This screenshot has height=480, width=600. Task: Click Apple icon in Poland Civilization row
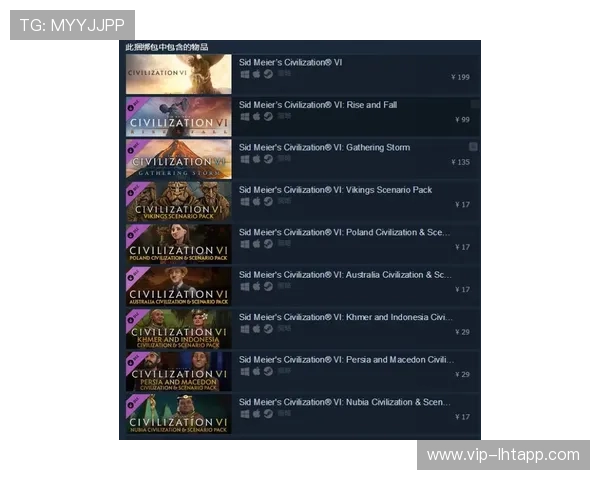[x=256, y=244]
